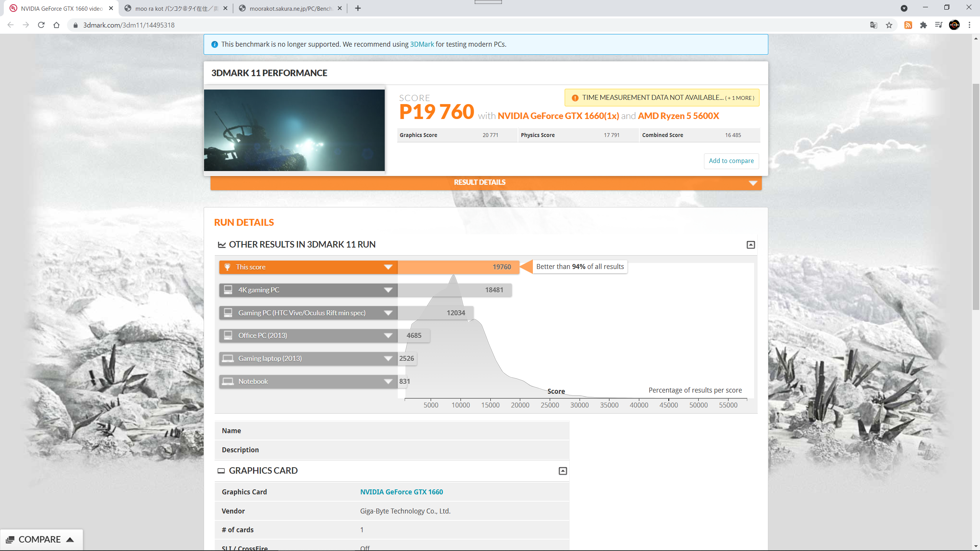Open the browser home page
Image resolution: width=980 pixels, height=551 pixels.
(x=56, y=25)
